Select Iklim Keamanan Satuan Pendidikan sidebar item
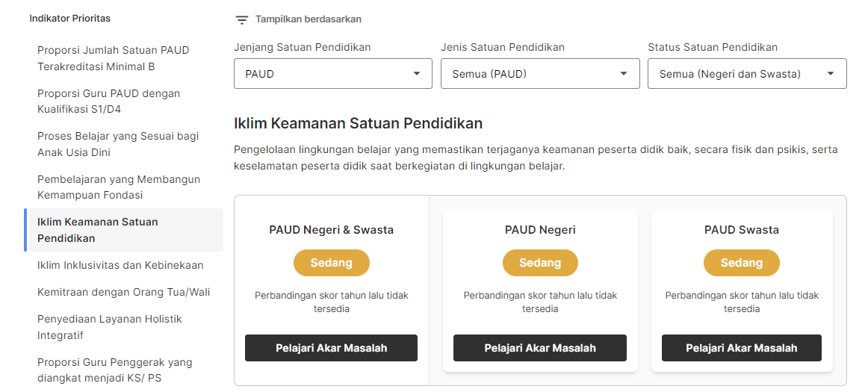 [123, 230]
